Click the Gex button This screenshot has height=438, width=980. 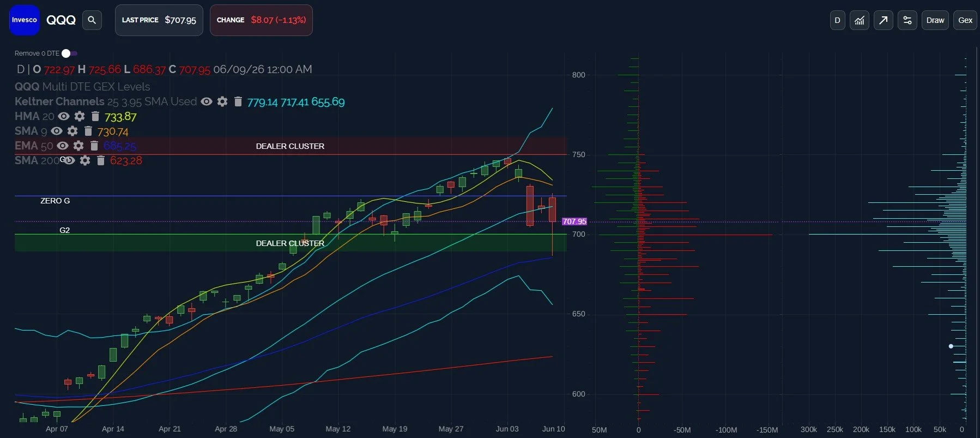(x=965, y=20)
